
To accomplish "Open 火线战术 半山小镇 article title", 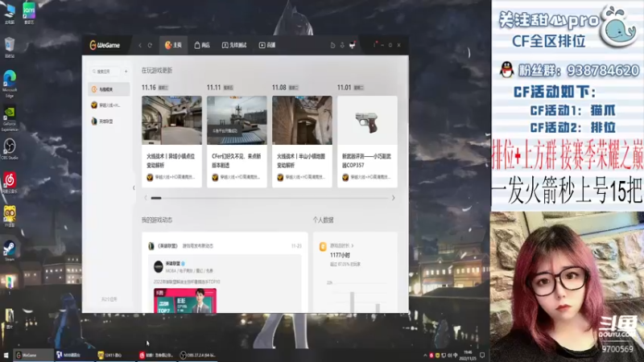I will [x=301, y=160].
